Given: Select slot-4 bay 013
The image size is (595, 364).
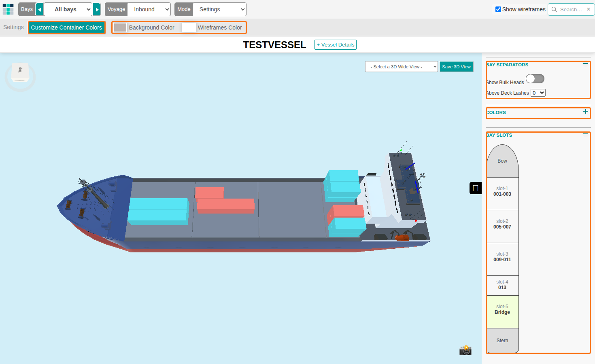Looking at the screenshot, I should tap(502, 286).
